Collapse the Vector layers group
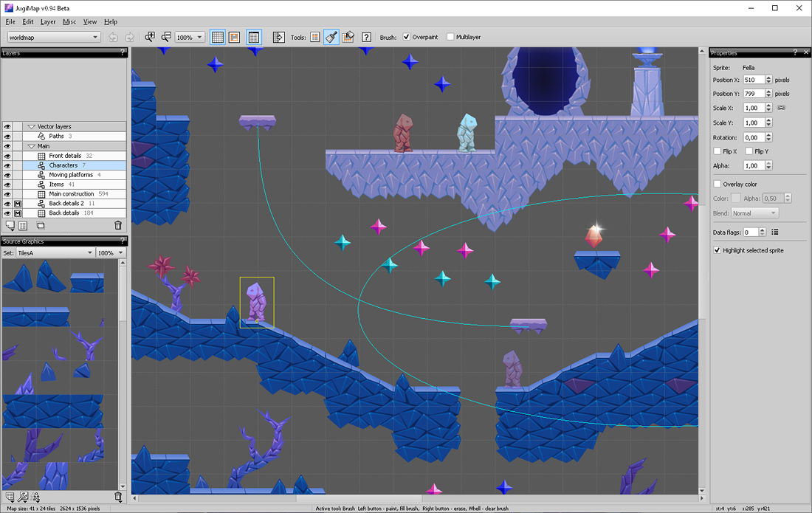812x513 pixels. tap(31, 126)
